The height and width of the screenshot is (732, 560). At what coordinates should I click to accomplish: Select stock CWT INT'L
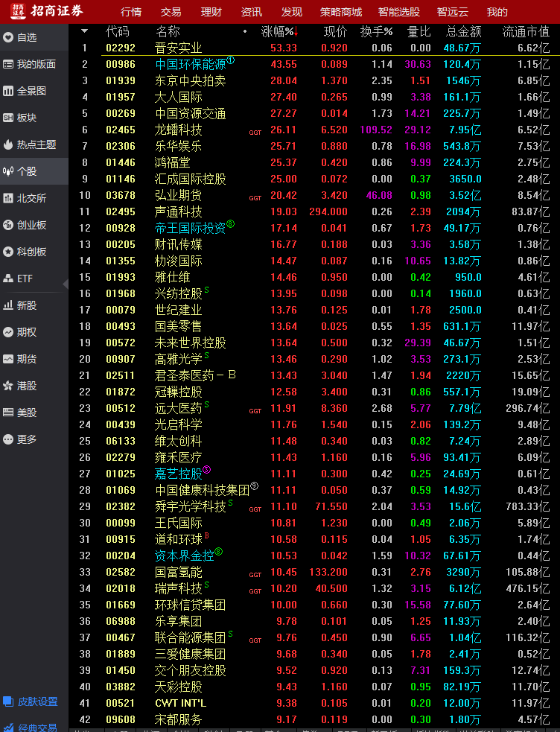(x=181, y=703)
